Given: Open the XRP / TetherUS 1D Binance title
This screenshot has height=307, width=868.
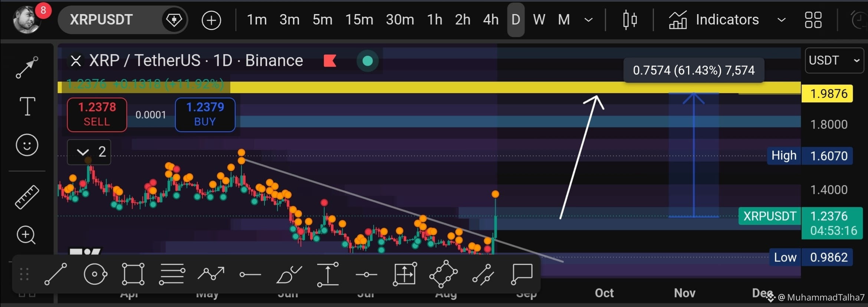Looking at the screenshot, I should pyautogui.click(x=196, y=60).
